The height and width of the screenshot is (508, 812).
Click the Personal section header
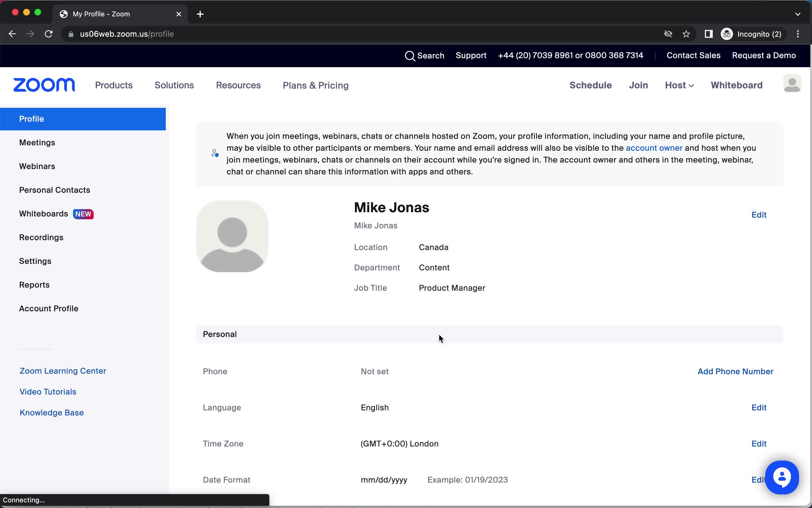pos(489,334)
